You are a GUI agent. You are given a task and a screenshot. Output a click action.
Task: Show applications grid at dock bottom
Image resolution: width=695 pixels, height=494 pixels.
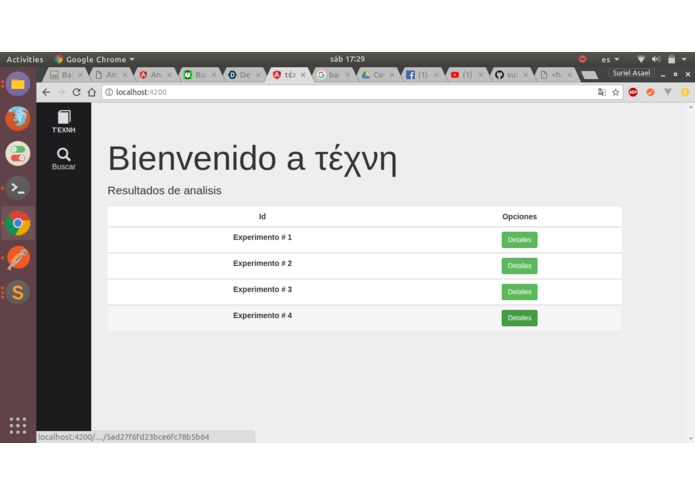(18, 425)
